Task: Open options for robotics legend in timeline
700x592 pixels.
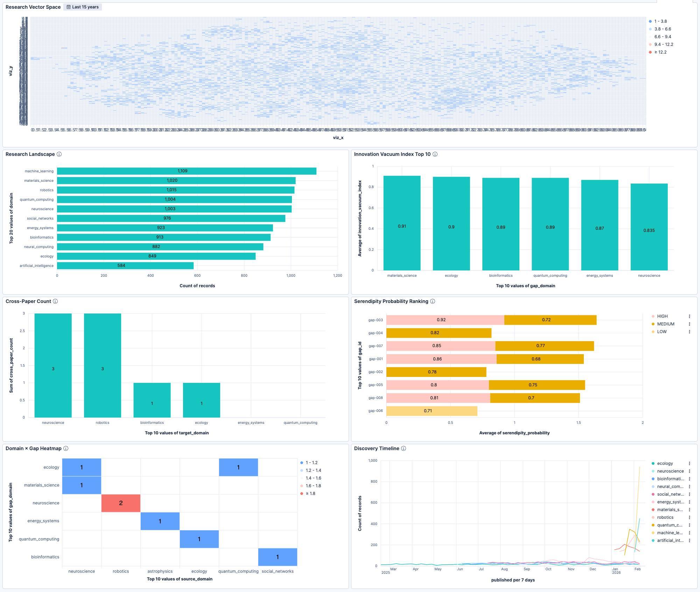Action: [689, 517]
